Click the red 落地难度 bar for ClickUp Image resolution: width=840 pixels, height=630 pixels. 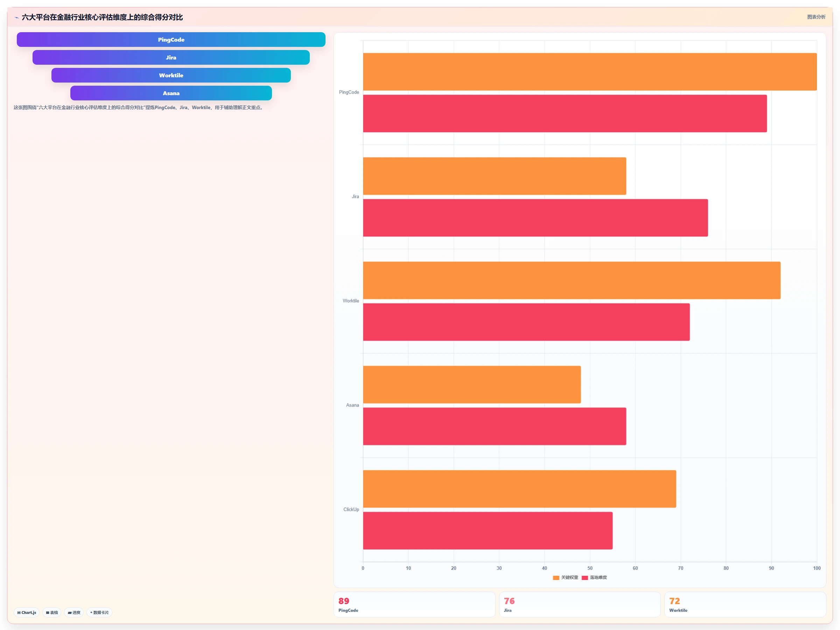pyautogui.click(x=488, y=531)
